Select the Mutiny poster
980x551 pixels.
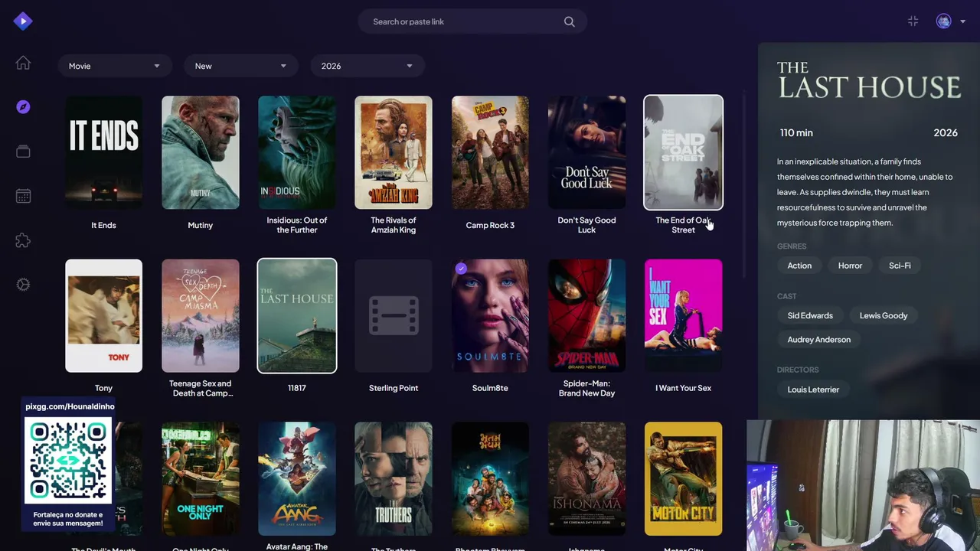pyautogui.click(x=201, y=152)
